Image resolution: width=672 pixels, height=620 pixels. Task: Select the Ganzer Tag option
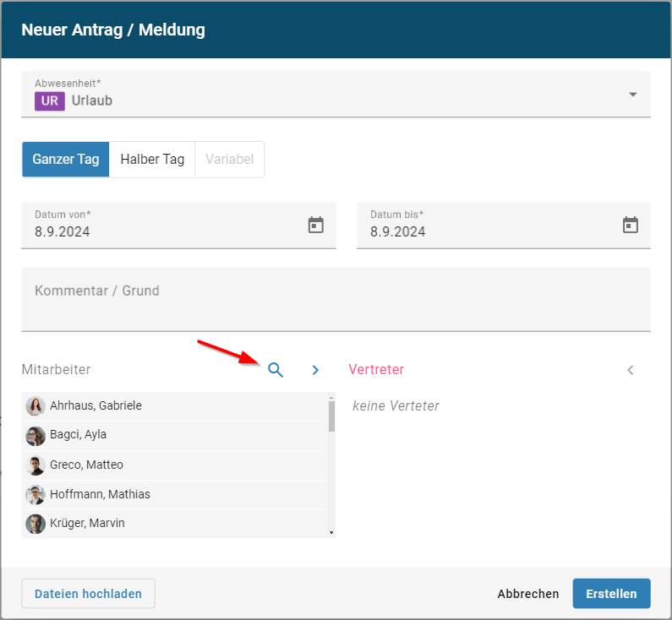66,160
